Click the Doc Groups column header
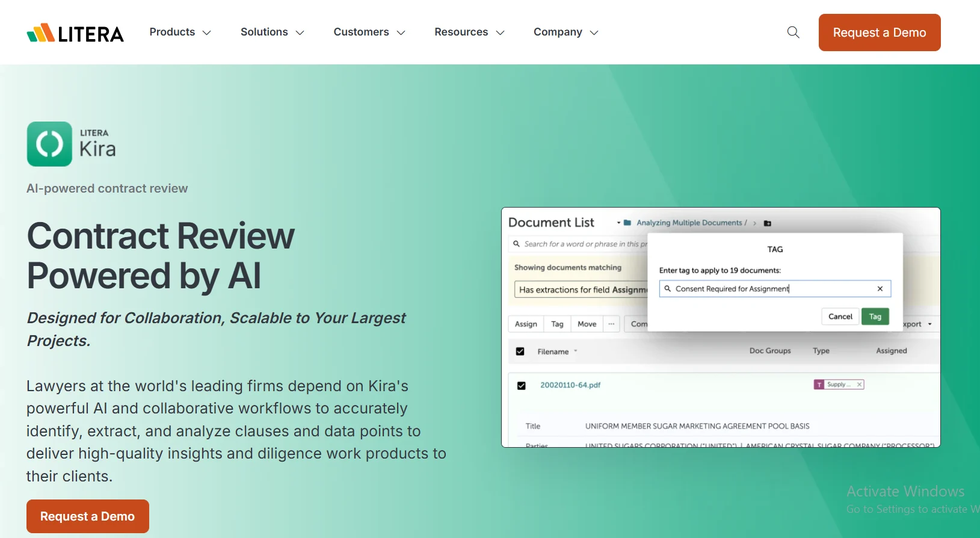980x538 pixels. [x=770, y=351]
